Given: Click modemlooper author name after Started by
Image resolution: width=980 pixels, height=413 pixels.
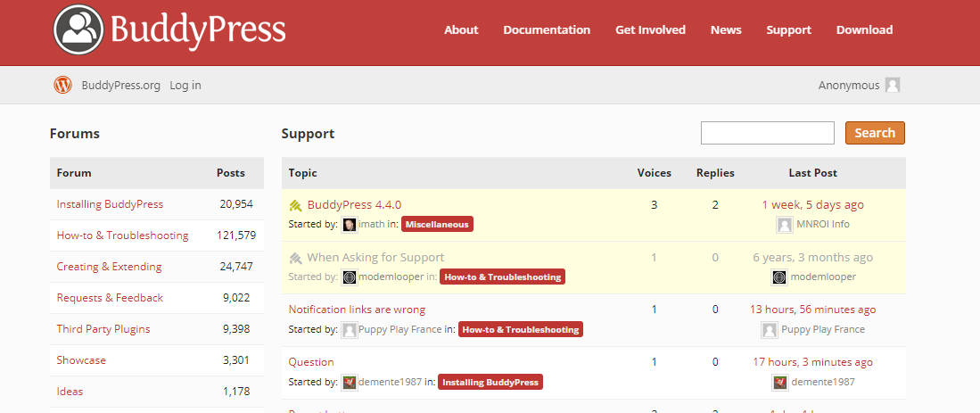Looking at the screenshot, I should click(391, 277).
